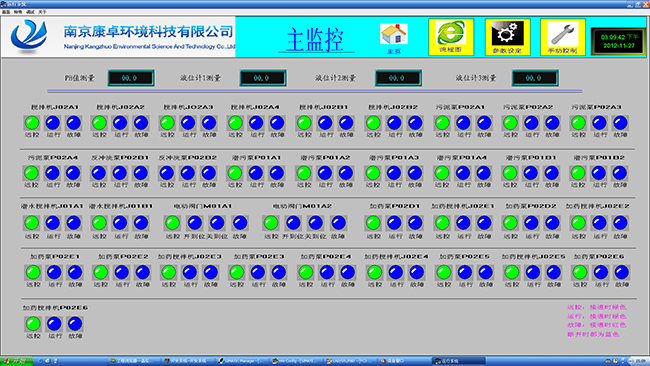The width and height of the screenshot is (650, 366).
Task: Switch to SIMATIC Manager in the taskbar
Action: [243, 361]
